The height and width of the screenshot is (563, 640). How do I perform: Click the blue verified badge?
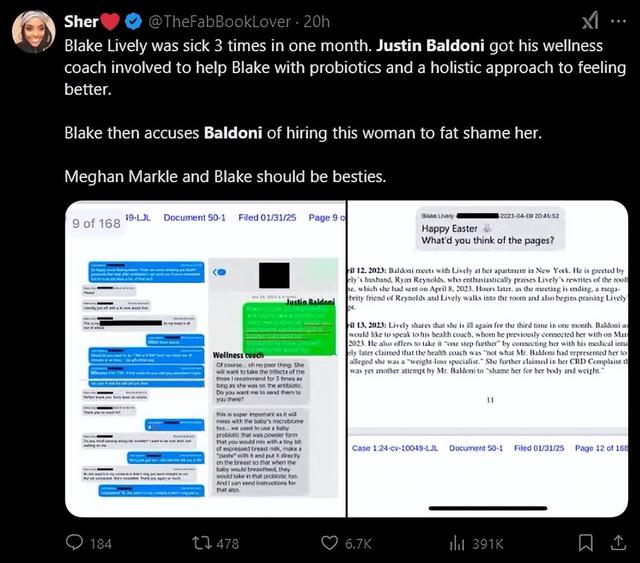133,20
